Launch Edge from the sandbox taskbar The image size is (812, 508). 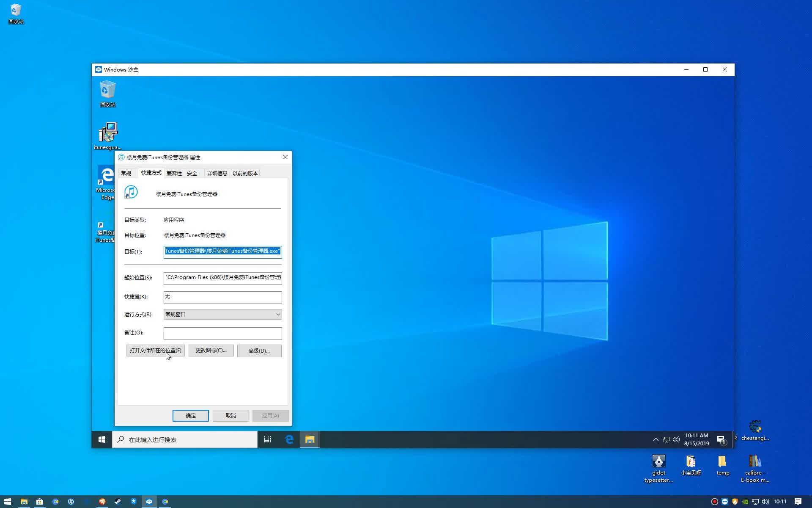289,439
